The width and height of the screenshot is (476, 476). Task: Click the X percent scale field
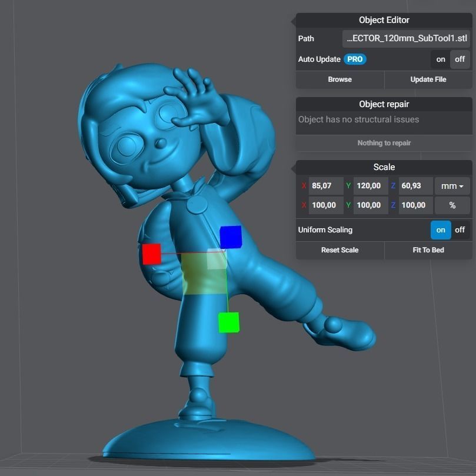(x=326, y=205)
